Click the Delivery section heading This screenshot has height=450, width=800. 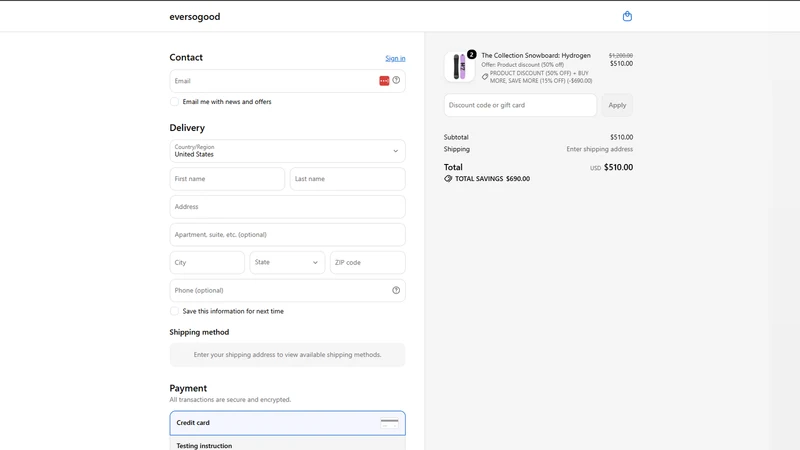click(187, 128)
